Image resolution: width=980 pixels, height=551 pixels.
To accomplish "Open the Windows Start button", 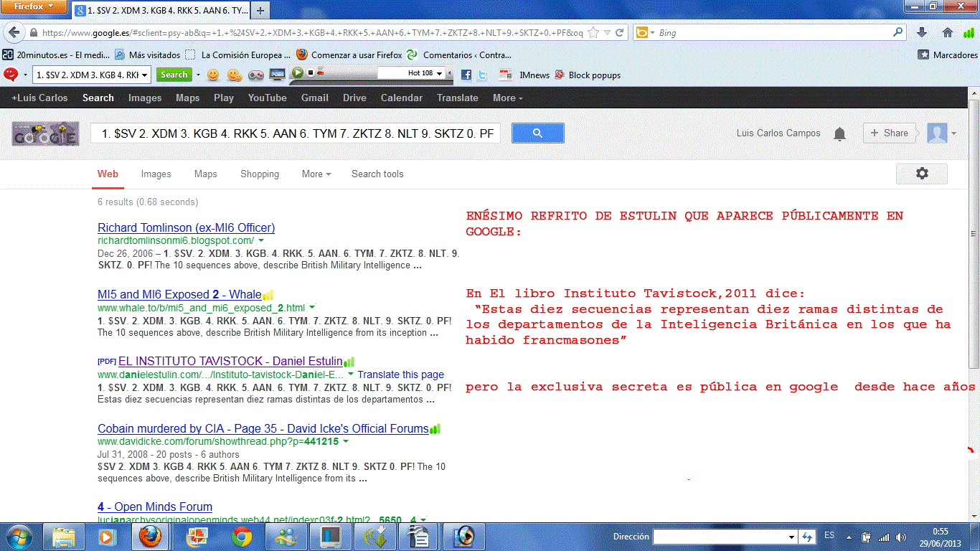I will [x=19, y=536].
